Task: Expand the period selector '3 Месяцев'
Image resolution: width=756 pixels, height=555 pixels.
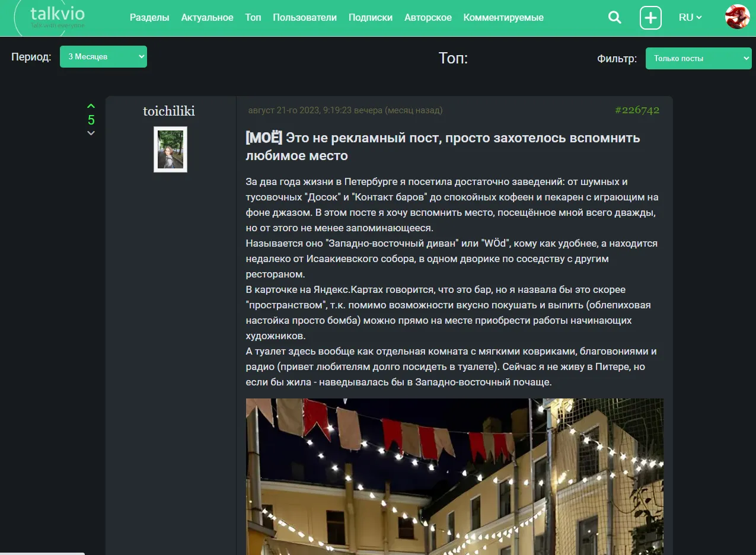Action: point(103,57)
